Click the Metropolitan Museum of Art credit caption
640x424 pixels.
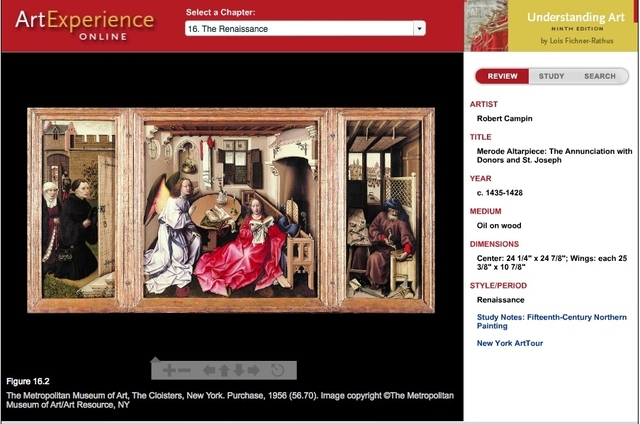point(230,400)
